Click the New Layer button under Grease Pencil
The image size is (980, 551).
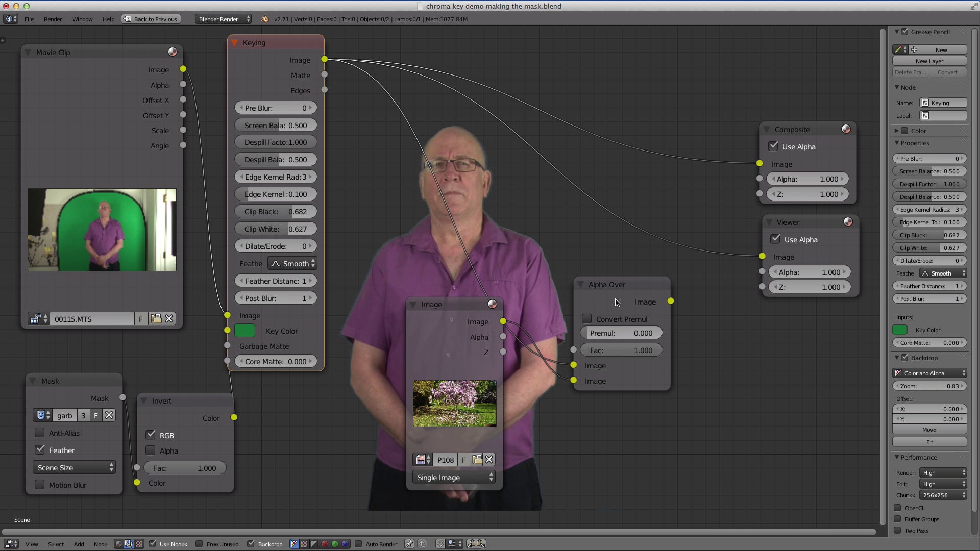(929, 61)
